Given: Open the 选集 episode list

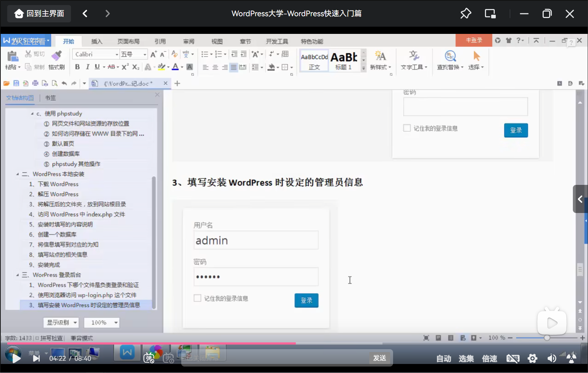Looking at the screenshot, I should point(466,359).
